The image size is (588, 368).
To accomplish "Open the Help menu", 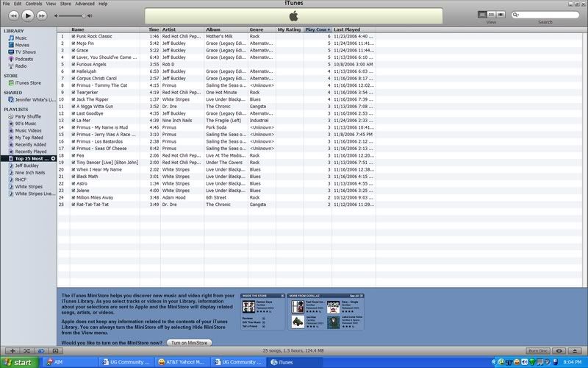I will click(103, 4).
